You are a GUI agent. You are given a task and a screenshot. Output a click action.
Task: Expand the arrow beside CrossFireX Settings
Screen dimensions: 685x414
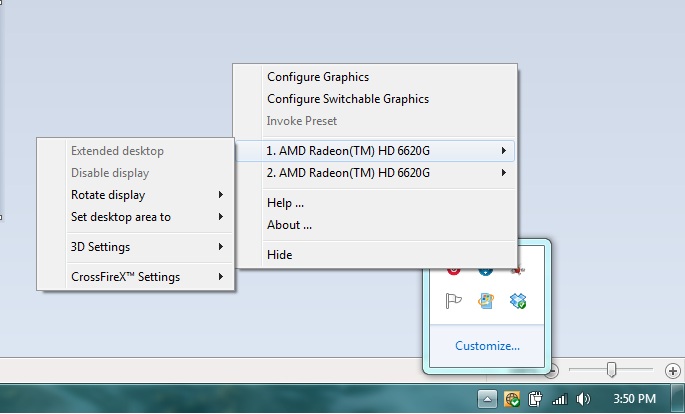click(x=221, y=276)
